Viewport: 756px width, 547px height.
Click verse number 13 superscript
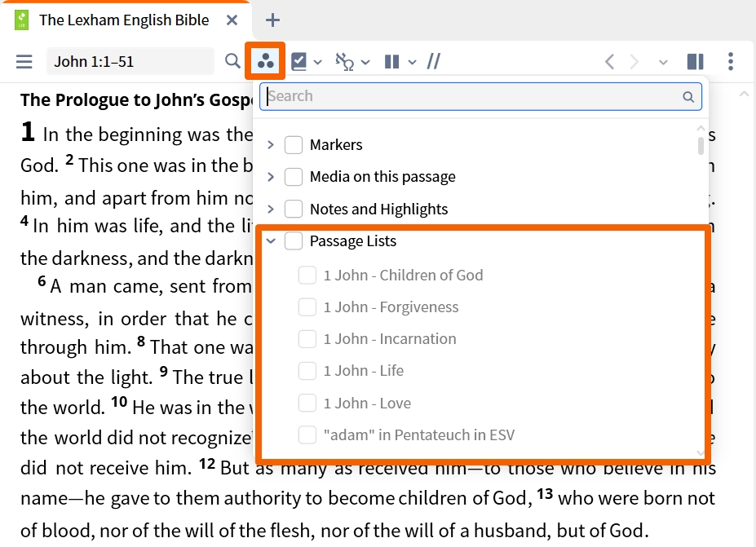pos(545,493)
